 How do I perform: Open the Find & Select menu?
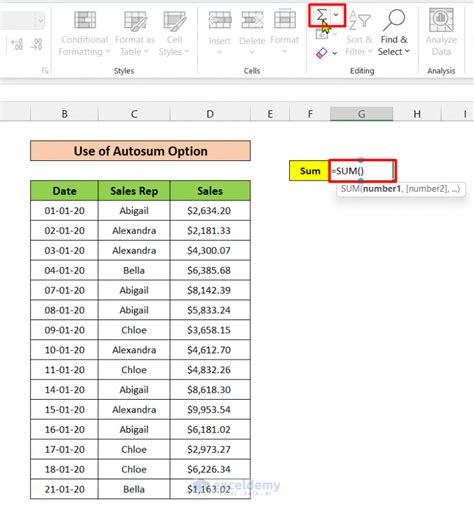[x=394, y=33]
